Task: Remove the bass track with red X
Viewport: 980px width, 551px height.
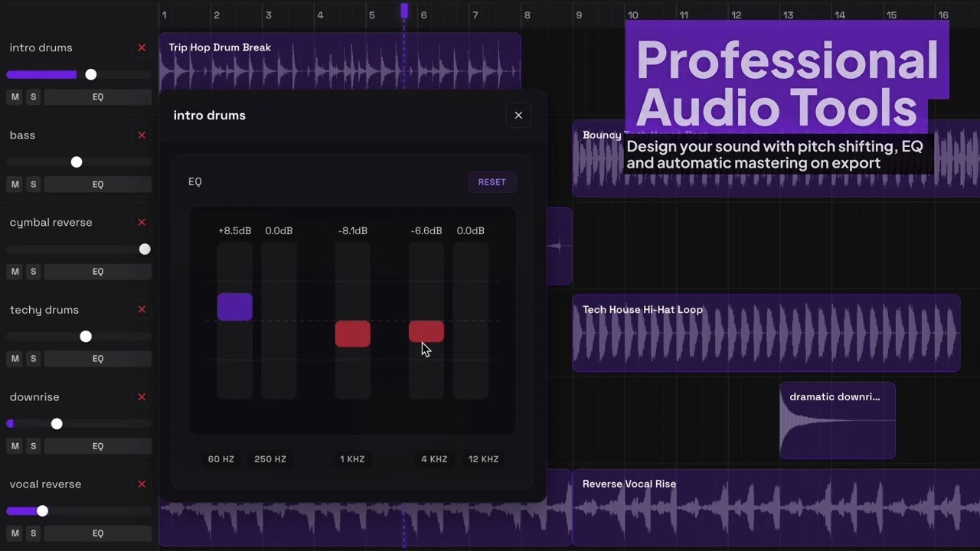Action: tap(142, 135)
